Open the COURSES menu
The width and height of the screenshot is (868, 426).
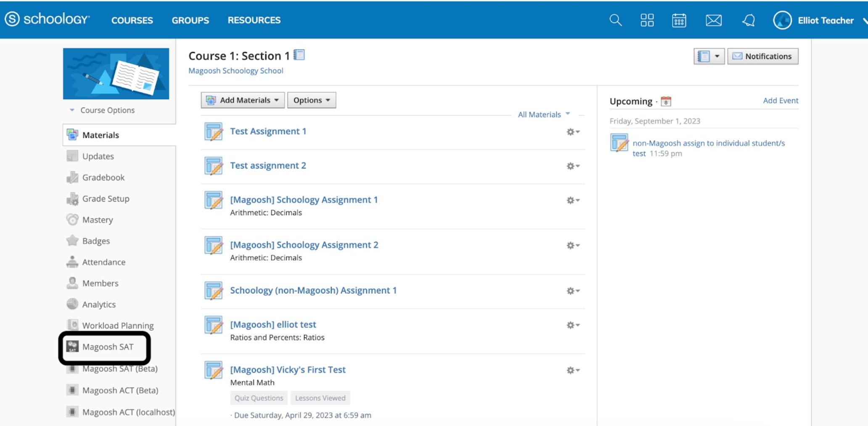(132, 20)
